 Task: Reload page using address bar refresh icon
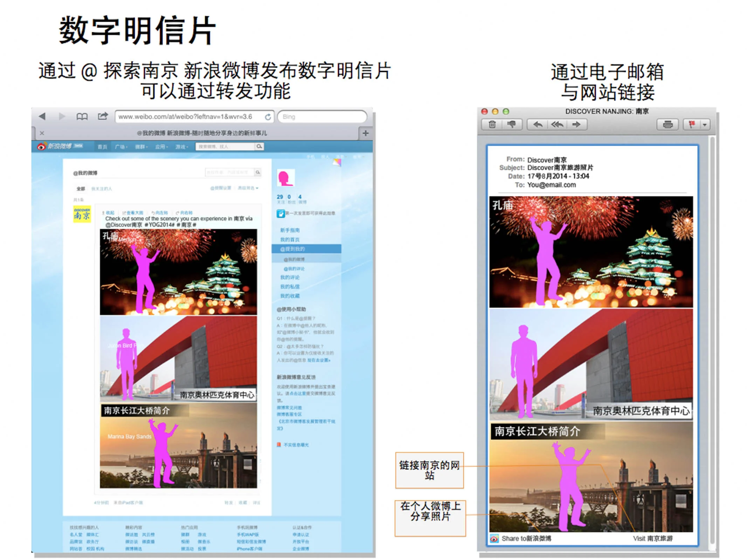click(268, 117)
